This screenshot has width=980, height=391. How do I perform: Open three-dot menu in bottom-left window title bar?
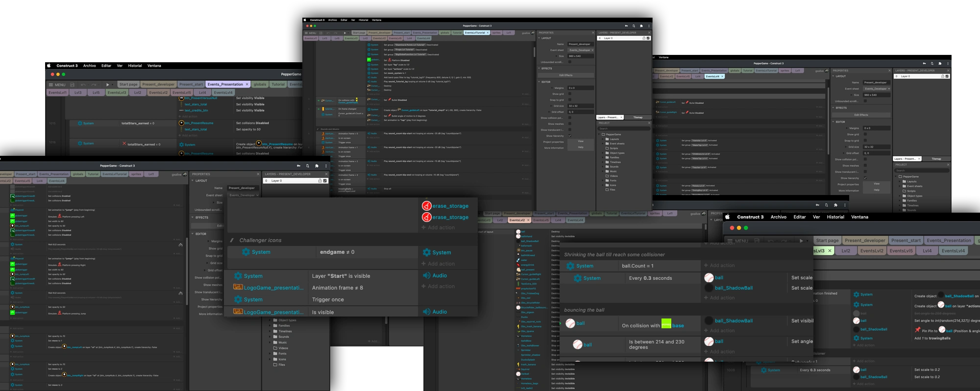(326, 166)
